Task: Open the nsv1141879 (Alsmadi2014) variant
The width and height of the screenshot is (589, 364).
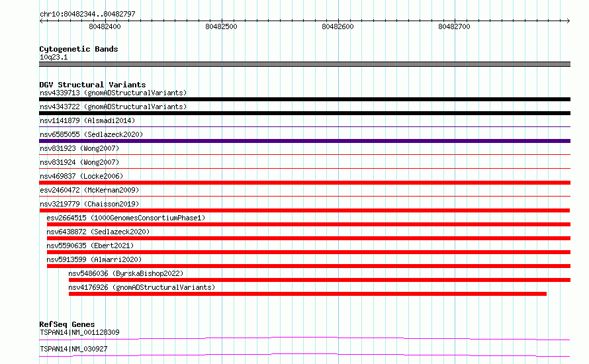Action: point(87,120)
